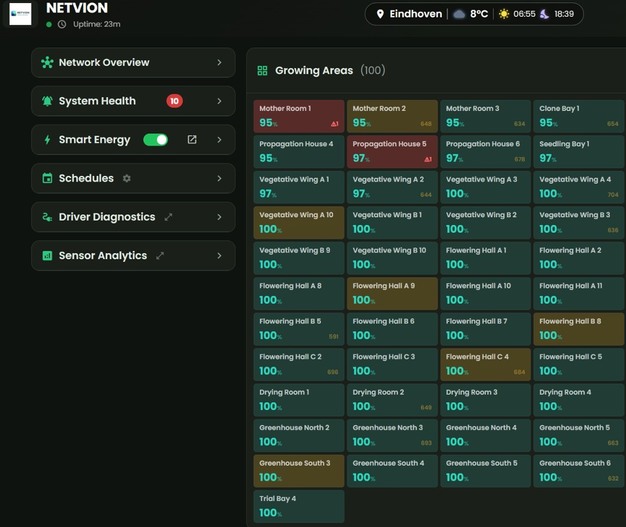Image resolution: width=626 pixels, height=527 pixels.
Task: Select the Trial Bay 4 tile
Action: tap(299, 506)
